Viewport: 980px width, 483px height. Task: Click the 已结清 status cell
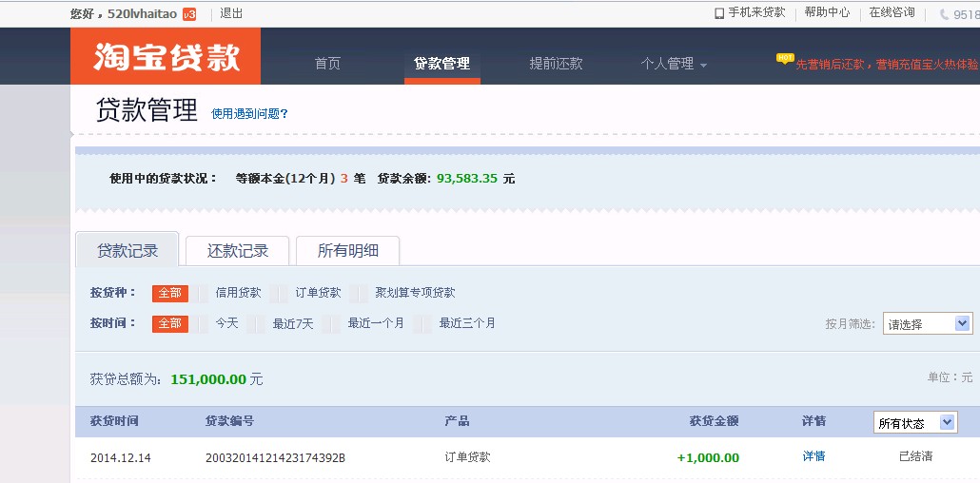coord(915,456)
